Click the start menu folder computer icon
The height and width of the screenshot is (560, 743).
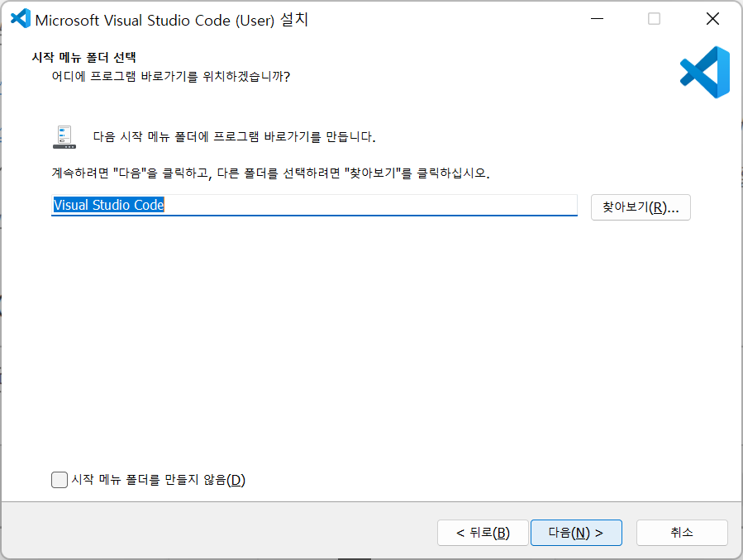(x=64, y=137)
